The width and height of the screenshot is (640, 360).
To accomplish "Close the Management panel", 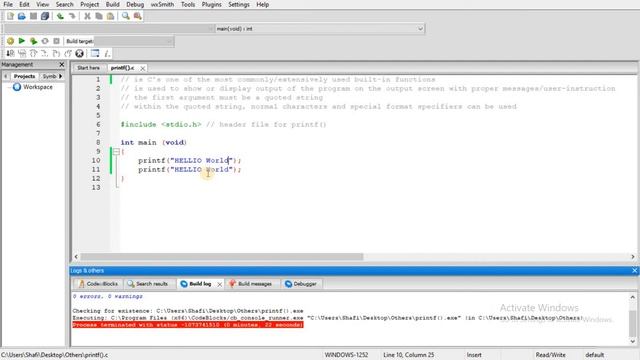I will pos(62,64).
